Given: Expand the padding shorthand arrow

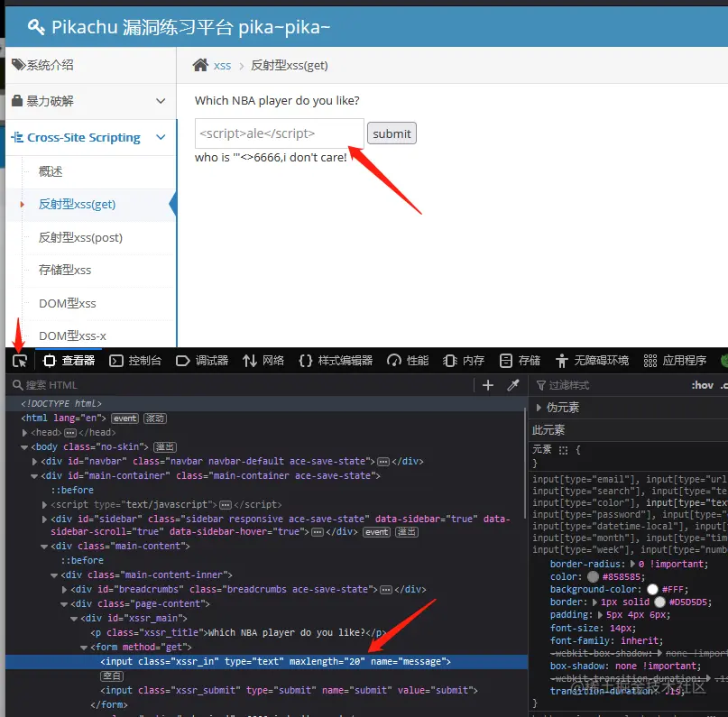Looking at the screenshot, I should pos(600,615).
